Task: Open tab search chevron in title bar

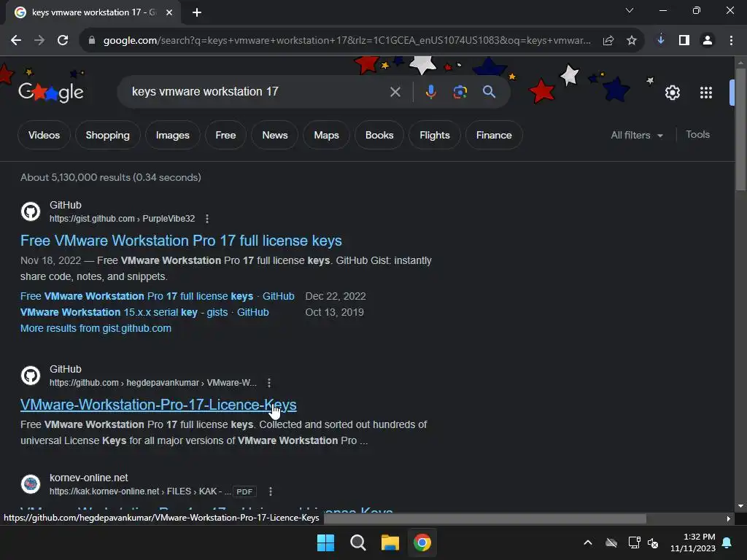Action: [630, 10]
